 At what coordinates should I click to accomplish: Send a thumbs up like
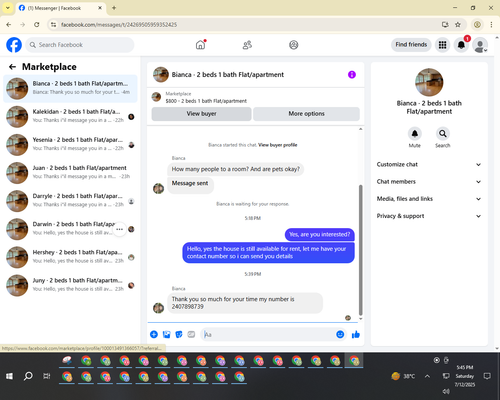(x=356, y=334)
